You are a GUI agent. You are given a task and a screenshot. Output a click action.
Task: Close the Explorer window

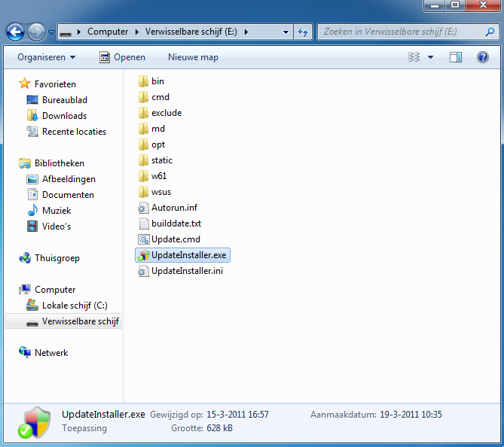click(x=483, y=5)
